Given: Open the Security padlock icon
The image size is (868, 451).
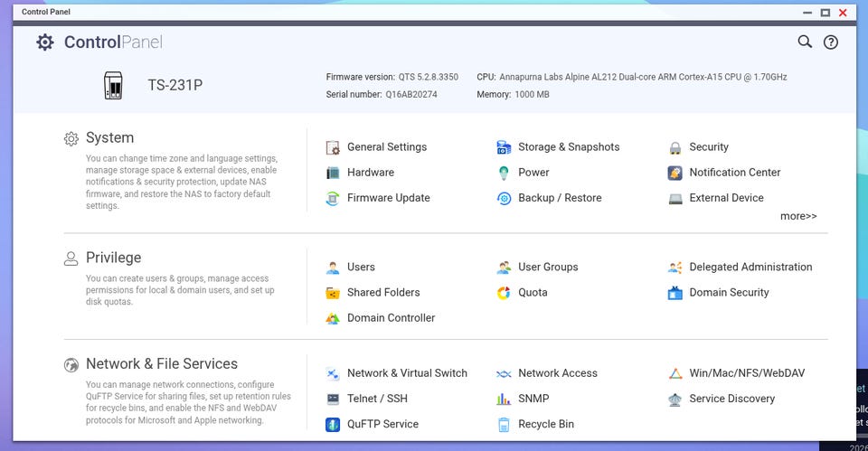Looking at the screenshot, I should (x=675, y=147).
